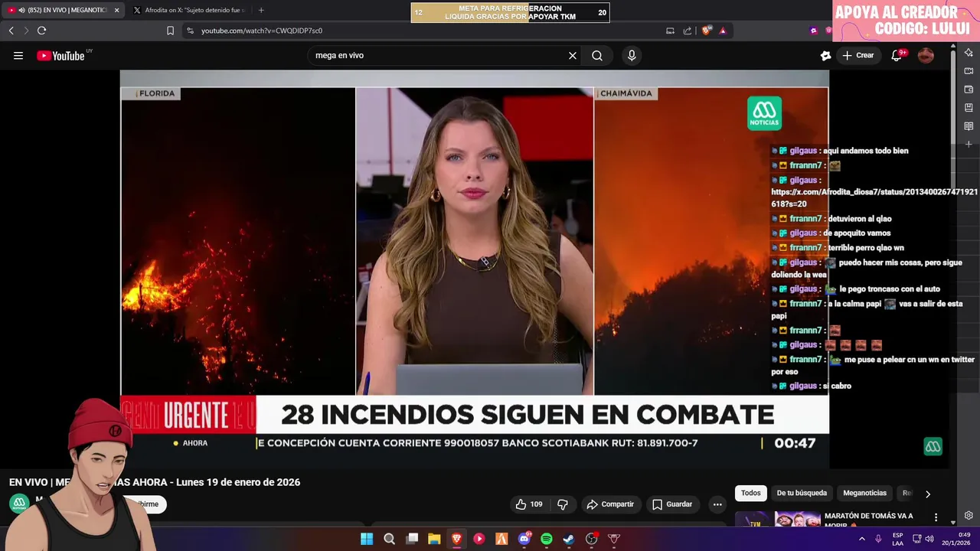This screenshot has height=551, width=980.
Task: Click the Compartir share button
Action: [610, 504]
